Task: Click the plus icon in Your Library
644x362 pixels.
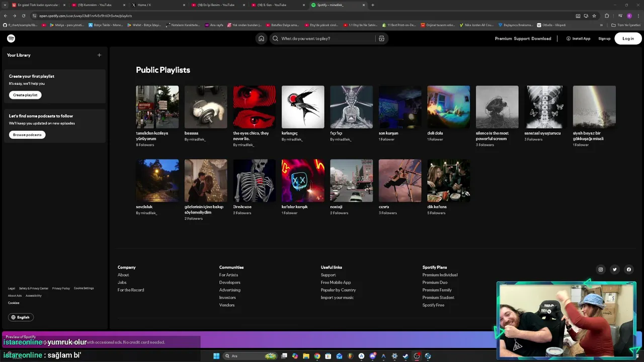Action: (x=99, y=55)
